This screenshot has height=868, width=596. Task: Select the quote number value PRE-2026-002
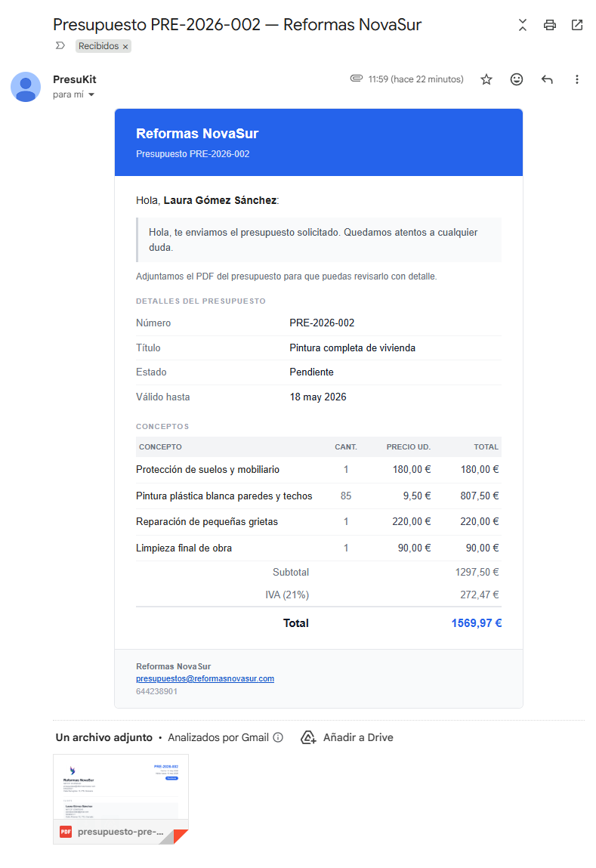point(322,323)
